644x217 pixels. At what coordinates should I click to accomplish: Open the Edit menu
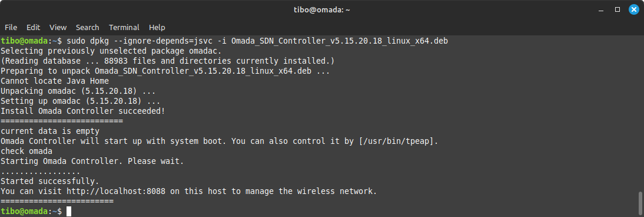[34, 28]
